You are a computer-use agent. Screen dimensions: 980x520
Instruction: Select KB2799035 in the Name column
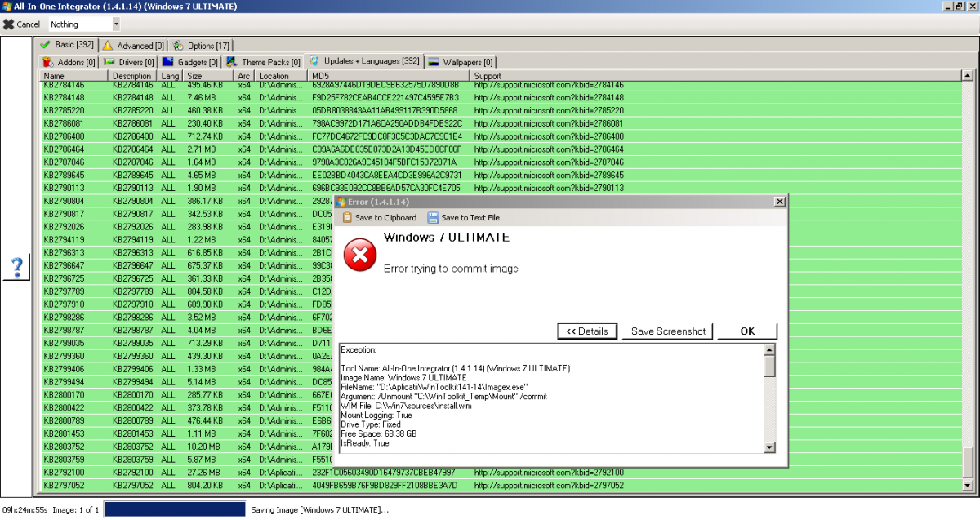pos(64,343)
